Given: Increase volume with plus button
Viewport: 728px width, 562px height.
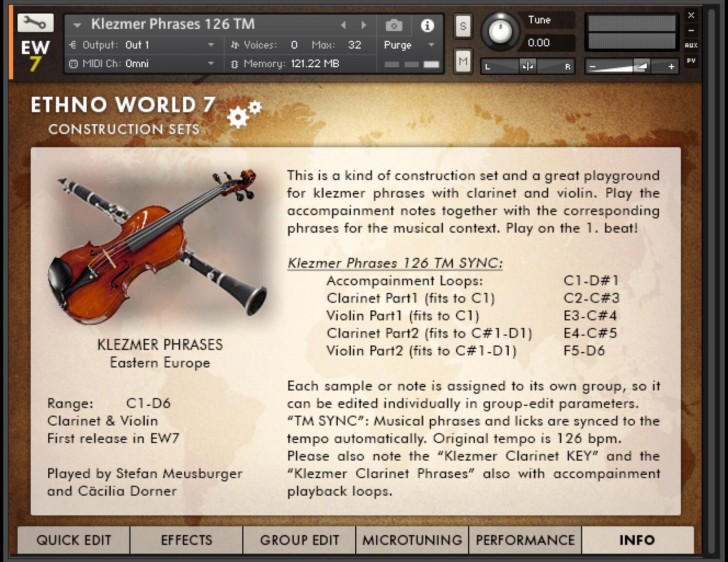Looking at the screenshot, I should point(671,67).
